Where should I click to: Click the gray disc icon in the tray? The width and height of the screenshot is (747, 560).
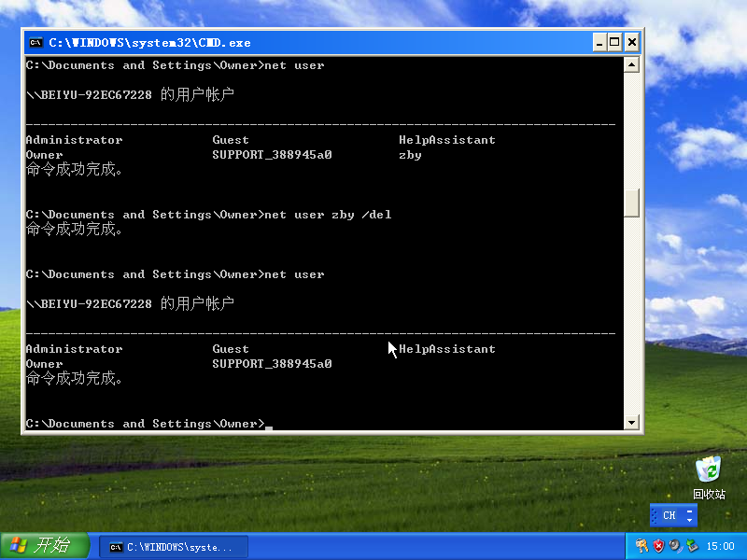[674, 546]
